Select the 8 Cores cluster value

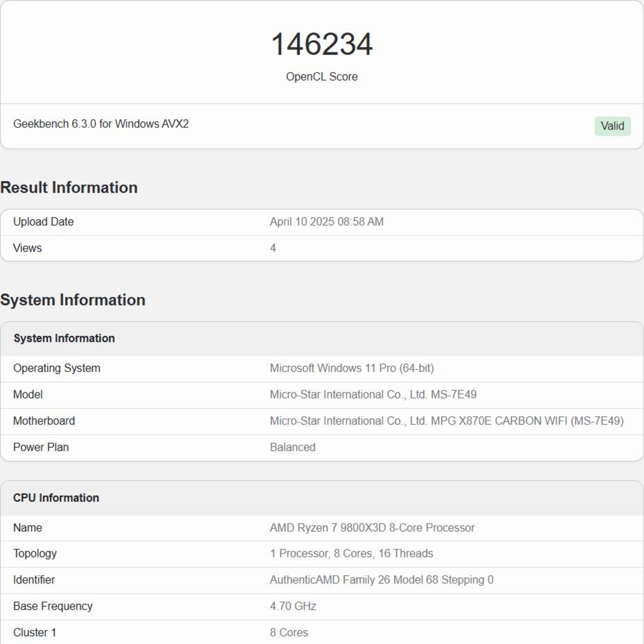pyautogui.click(x=289, y=632)
